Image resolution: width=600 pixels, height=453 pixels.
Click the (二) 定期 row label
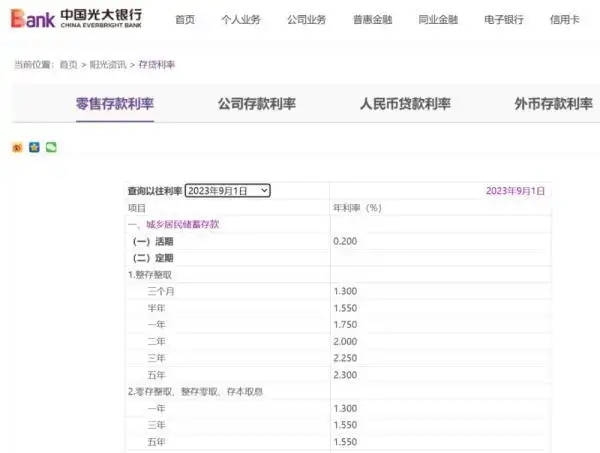[x=153, y=258]
